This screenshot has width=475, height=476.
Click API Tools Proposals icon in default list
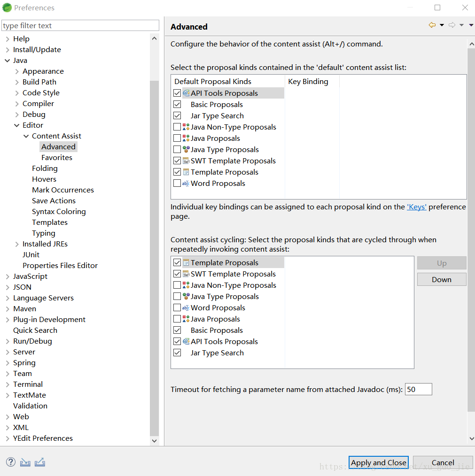point(186,93)
